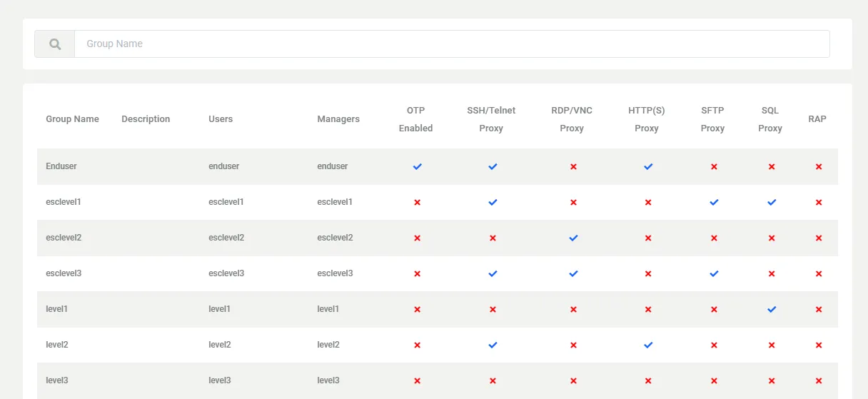Click level2 RDP/VNC Proxy cross icon

[573, 345]
